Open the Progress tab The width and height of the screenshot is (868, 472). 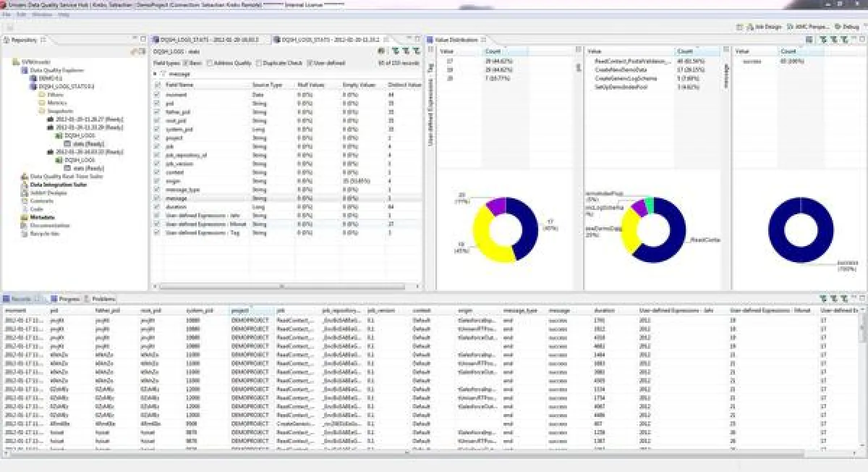pos(69,298)
